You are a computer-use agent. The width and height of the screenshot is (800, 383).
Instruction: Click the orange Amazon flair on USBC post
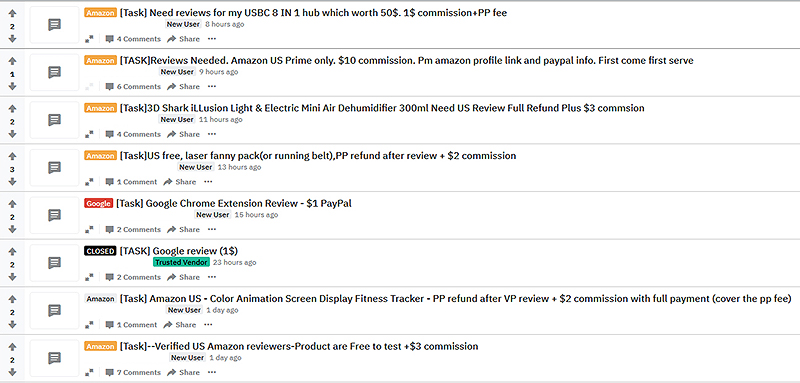click(x=100, y=13)
